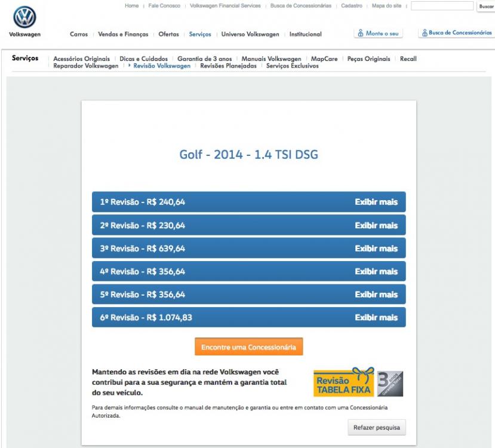Screen dimensions: 495x448
Task: Expand details for 1ª Revisão
Action: (377, 203)
